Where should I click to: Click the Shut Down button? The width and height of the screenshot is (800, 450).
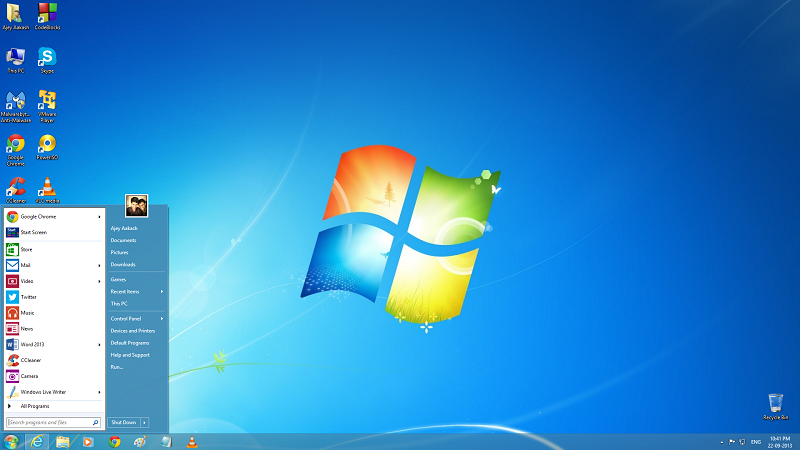click(124, 422)
